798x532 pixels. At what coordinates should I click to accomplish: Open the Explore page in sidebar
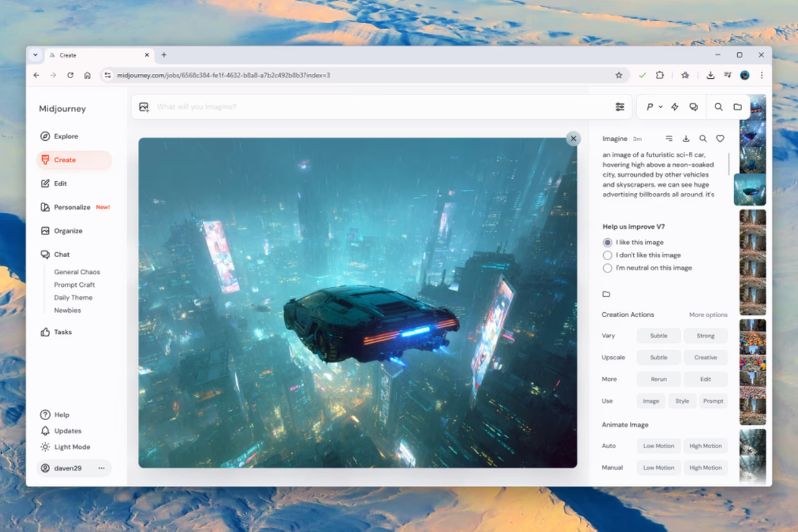(x=65, y=136)
